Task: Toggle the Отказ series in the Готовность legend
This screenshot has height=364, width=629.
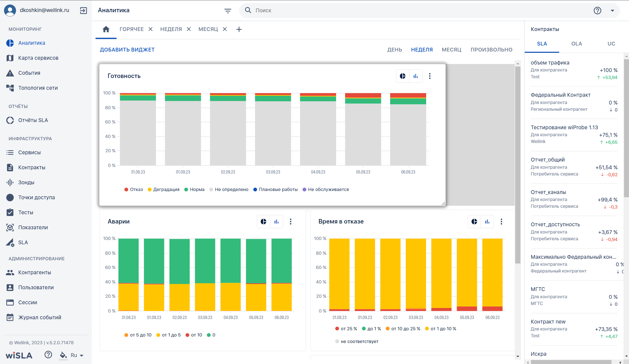Action: point(134,189)
